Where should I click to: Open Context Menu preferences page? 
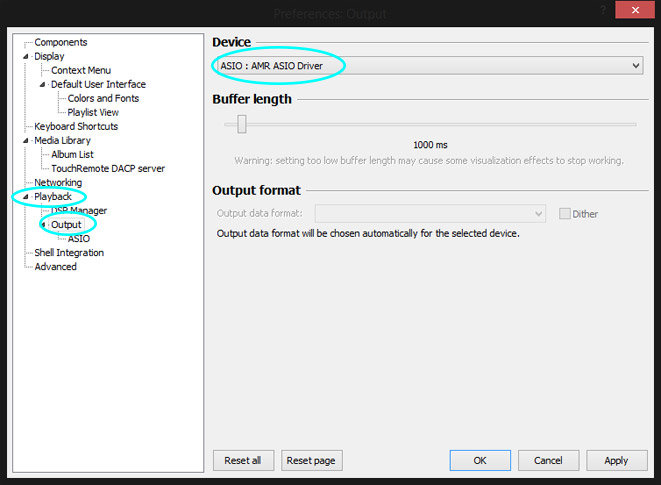point(80,71)
